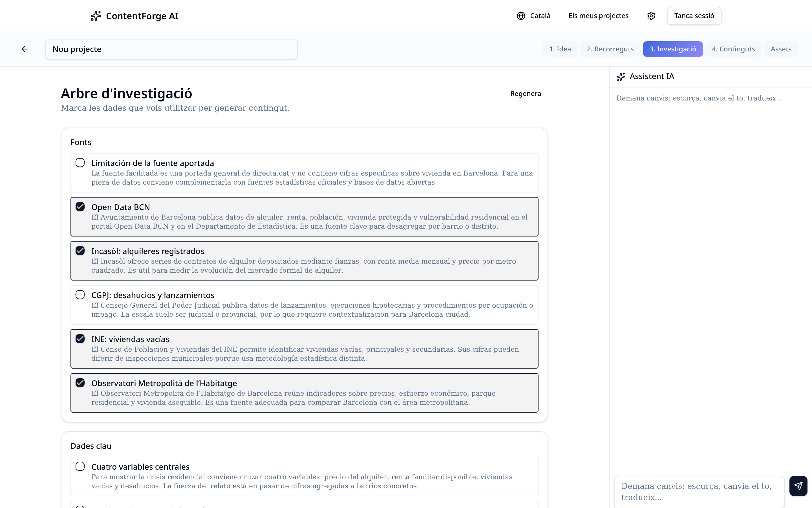
Task: Open settings via the gear icon
Action: click(x=651, y=16)
